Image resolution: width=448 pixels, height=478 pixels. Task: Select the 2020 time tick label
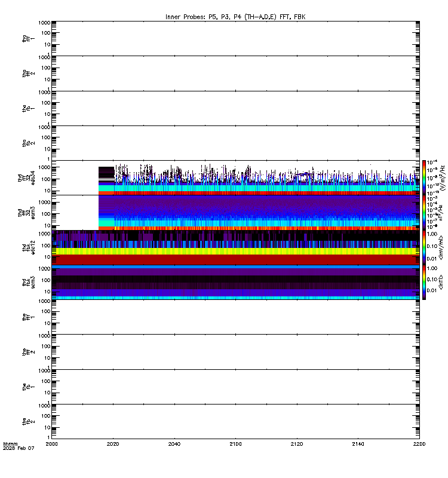(x=113, y=444)
